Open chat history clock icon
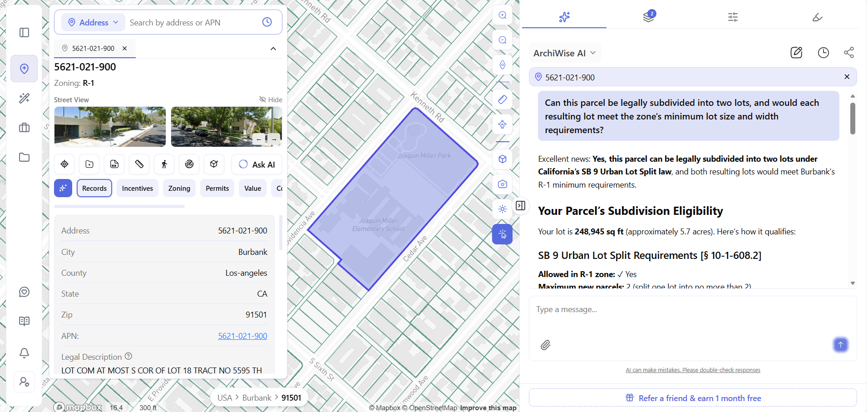Image resolution: width=868 pixels, height=412 pixels. [823, 53]
